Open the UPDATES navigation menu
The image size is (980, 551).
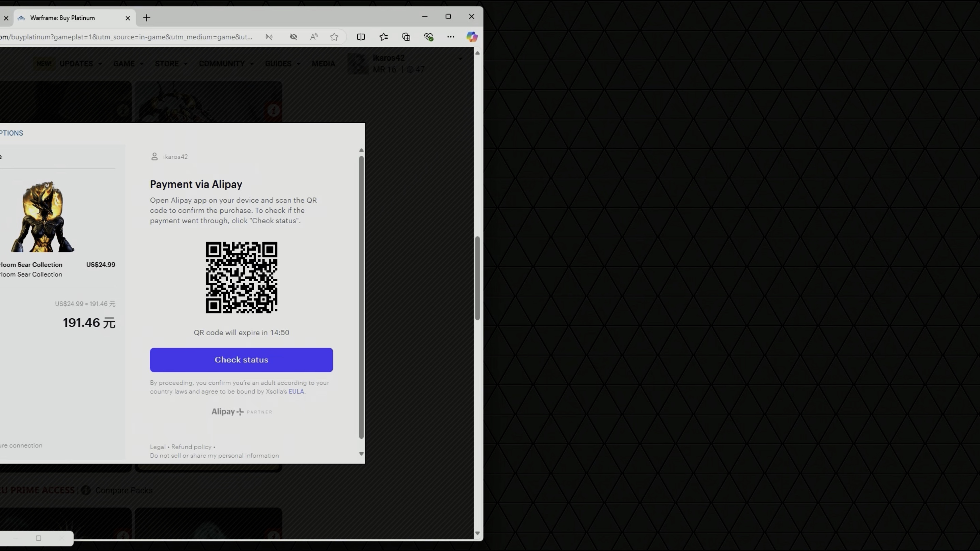point(80,63)
